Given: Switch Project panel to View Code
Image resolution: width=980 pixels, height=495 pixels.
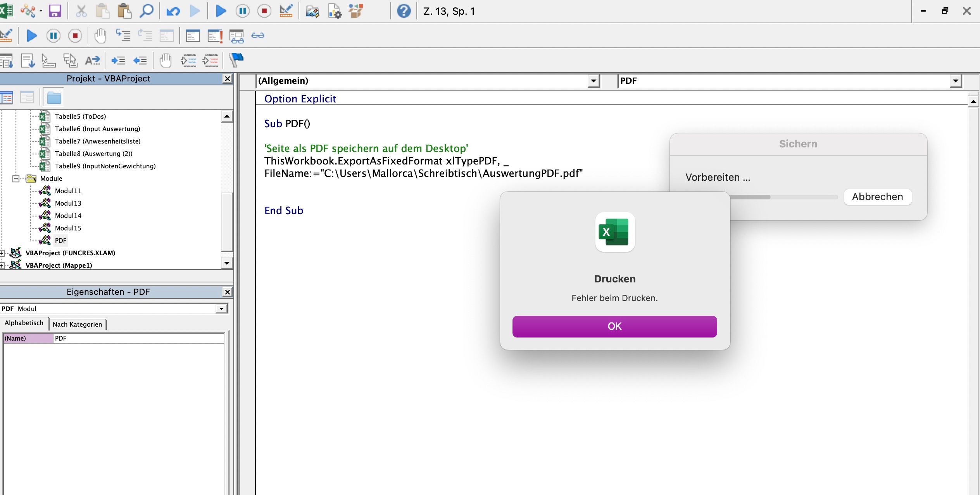Looking at the screenshot, I should tap(7, 97).
